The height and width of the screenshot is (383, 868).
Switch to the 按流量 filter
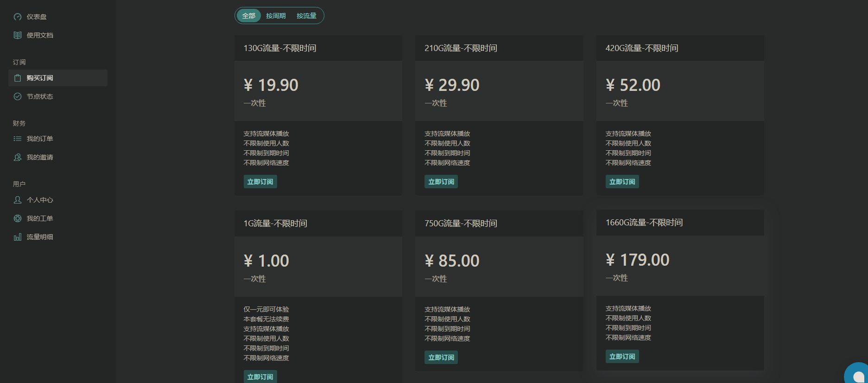click(306, 16)
